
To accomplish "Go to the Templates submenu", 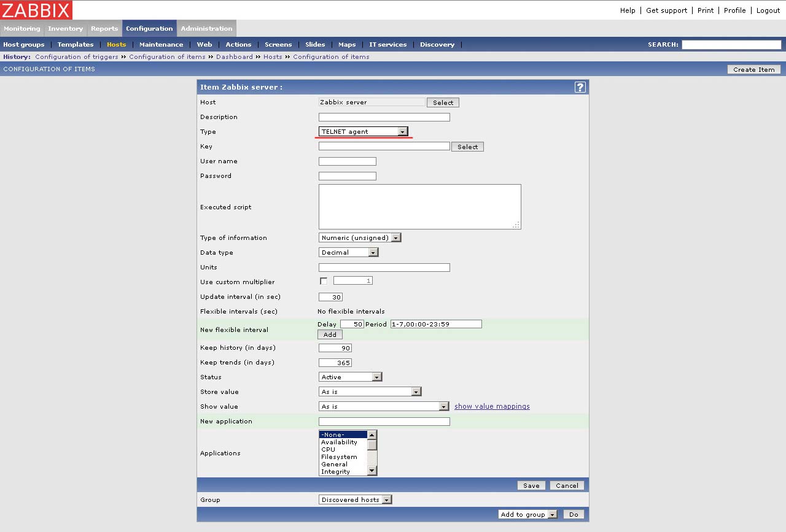I will [x=76, y=44].
